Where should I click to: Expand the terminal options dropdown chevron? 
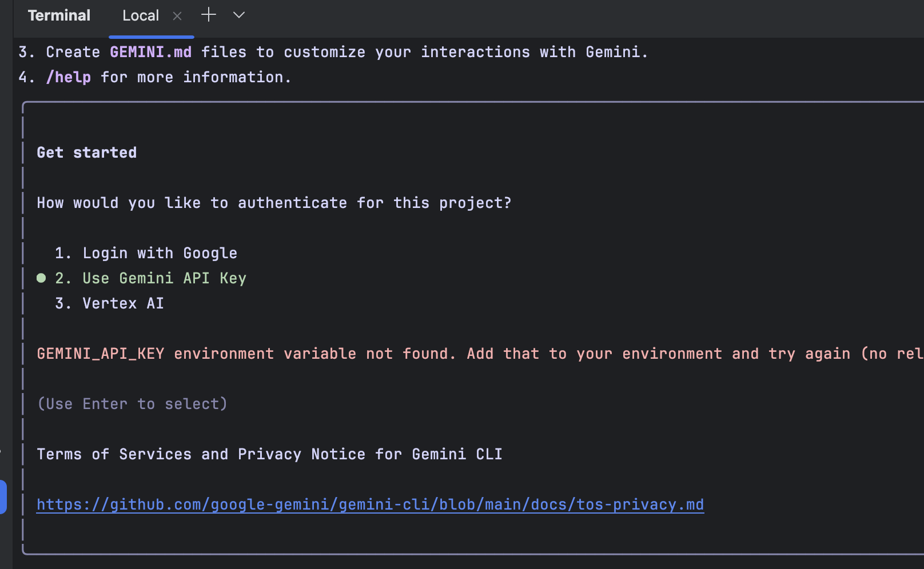point(239,15)
